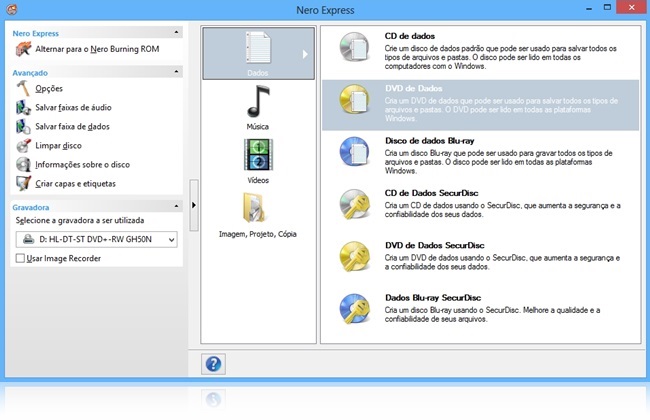This screenshot has width=650, height=420.
Task: Click the arrow next to Dados category
Action: (305, 54)
